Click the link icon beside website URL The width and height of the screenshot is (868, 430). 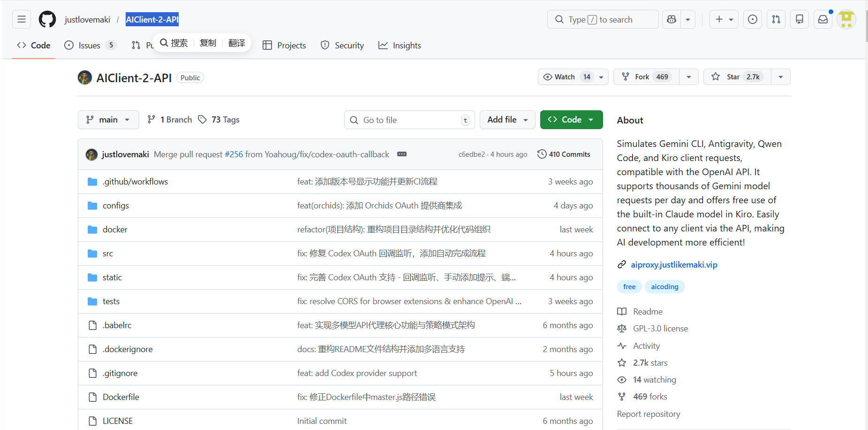622,265
